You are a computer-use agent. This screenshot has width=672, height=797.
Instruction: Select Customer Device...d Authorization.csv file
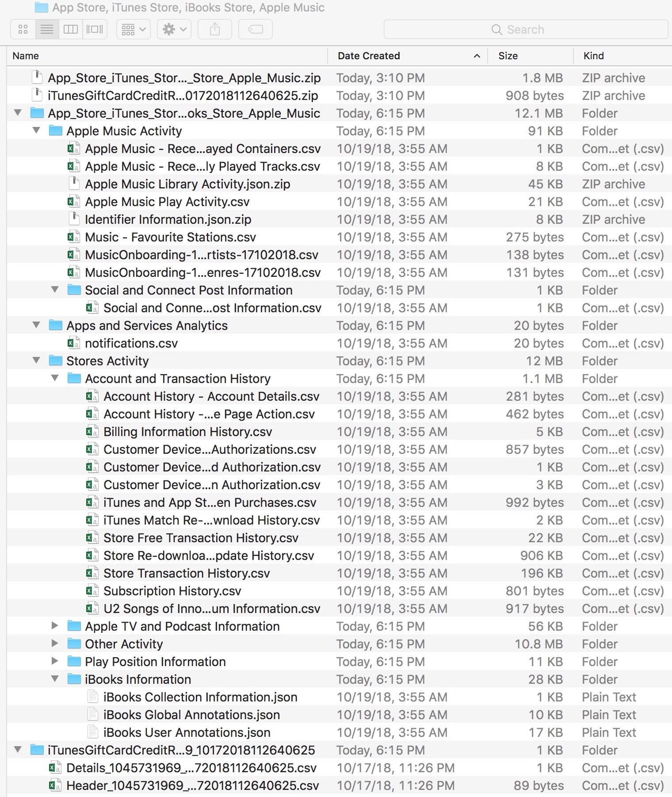coord(212,467)
